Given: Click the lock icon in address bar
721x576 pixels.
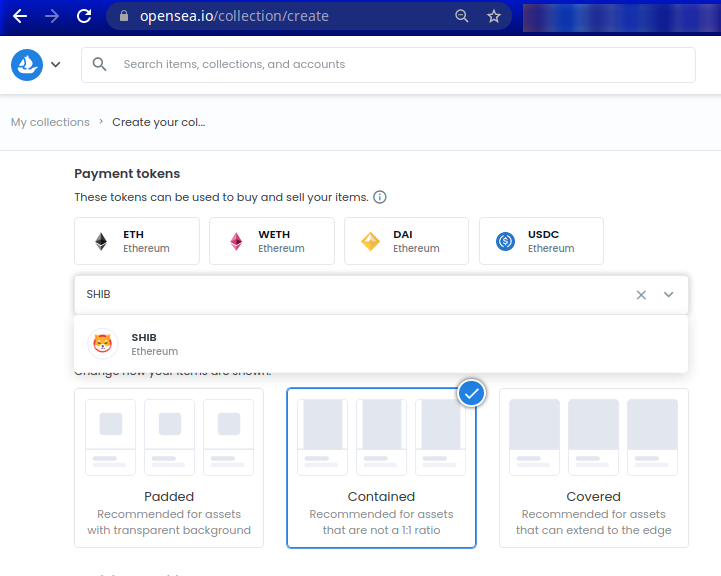Looking at the screenshot, I should [x=124, y=16].
